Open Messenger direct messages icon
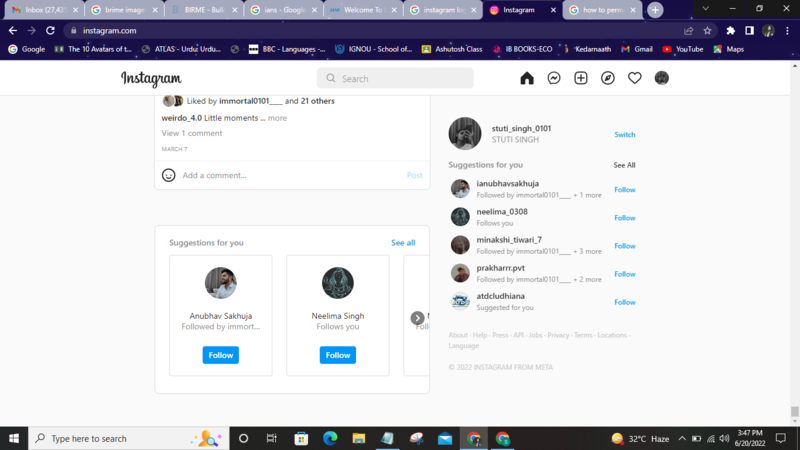 pos(554,78)
